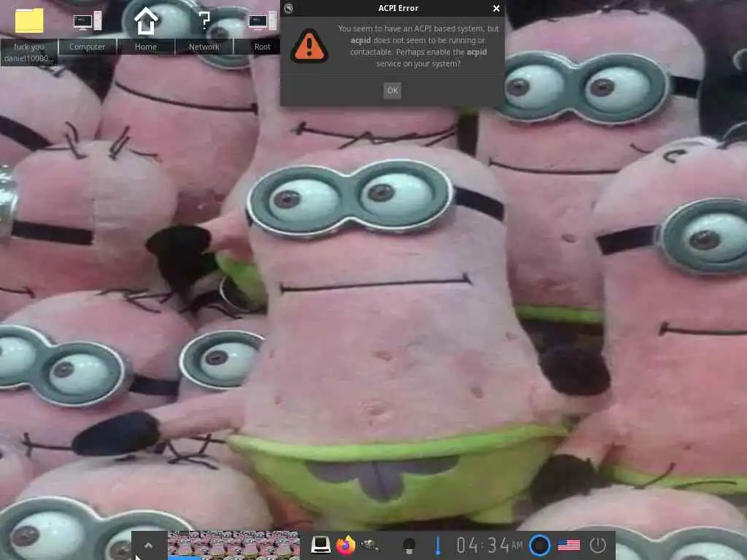Click the blue circle tray icon
The image size is (747, 560).
click(540, 545)
